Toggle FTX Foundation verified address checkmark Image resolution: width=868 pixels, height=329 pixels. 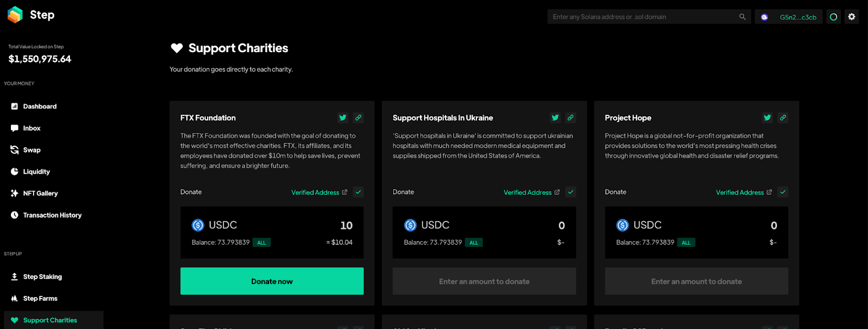point(358,192)
